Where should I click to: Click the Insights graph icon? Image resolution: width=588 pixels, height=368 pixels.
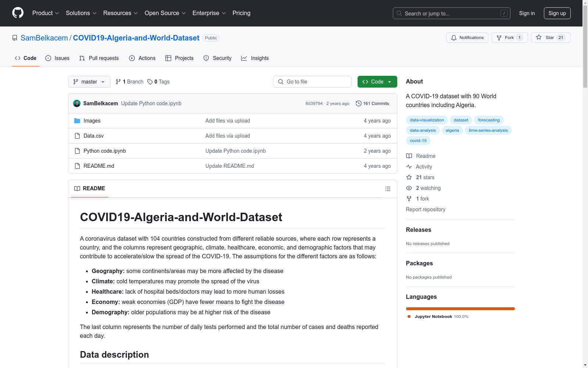click(x=244, y=58)
